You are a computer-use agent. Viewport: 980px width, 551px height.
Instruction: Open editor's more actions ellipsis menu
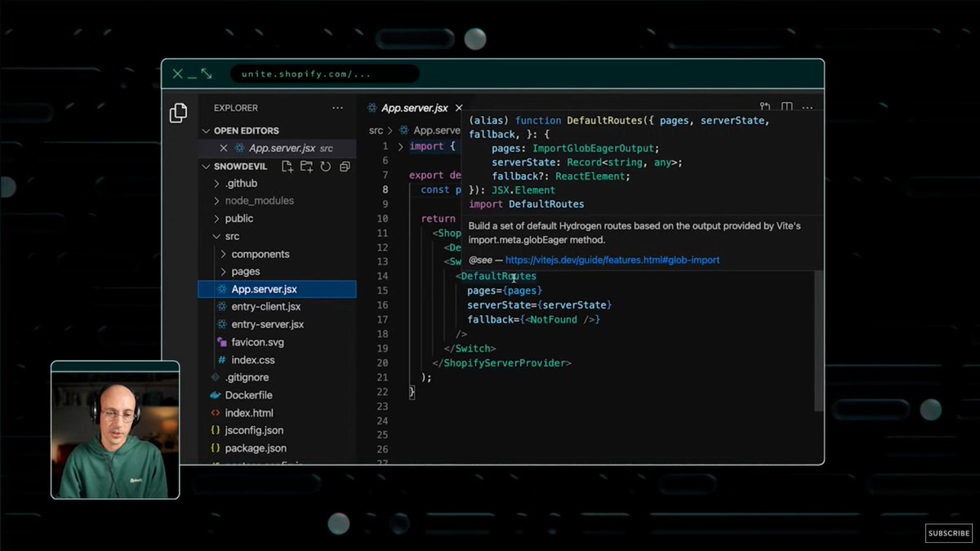click(x=807, y=108)
